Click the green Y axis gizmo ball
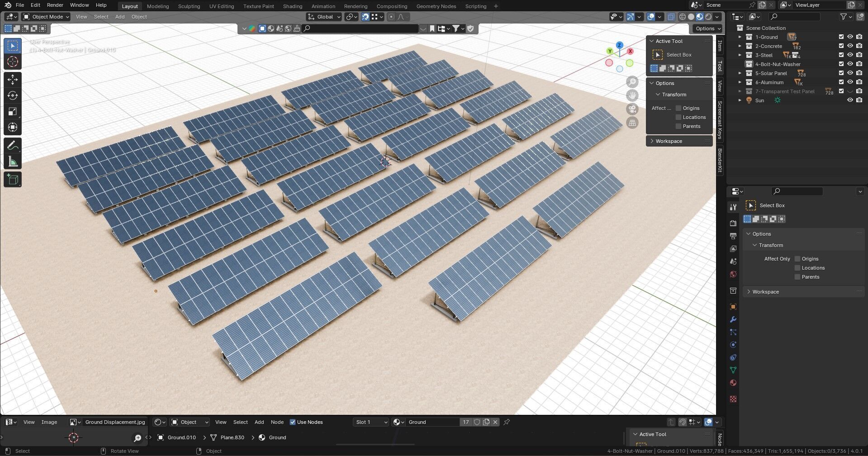This screenshot has width=868, height=456. pyautogui.click(x=610, y=51)
